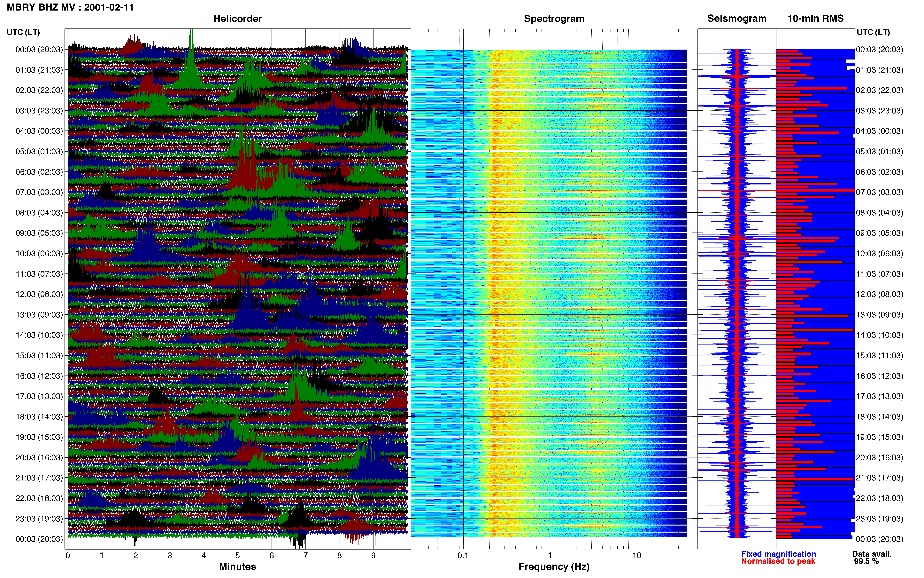Click '06:03 (02:03)' on the helicorder time axis
Viewport: 924px width, 578px height.
39,172
